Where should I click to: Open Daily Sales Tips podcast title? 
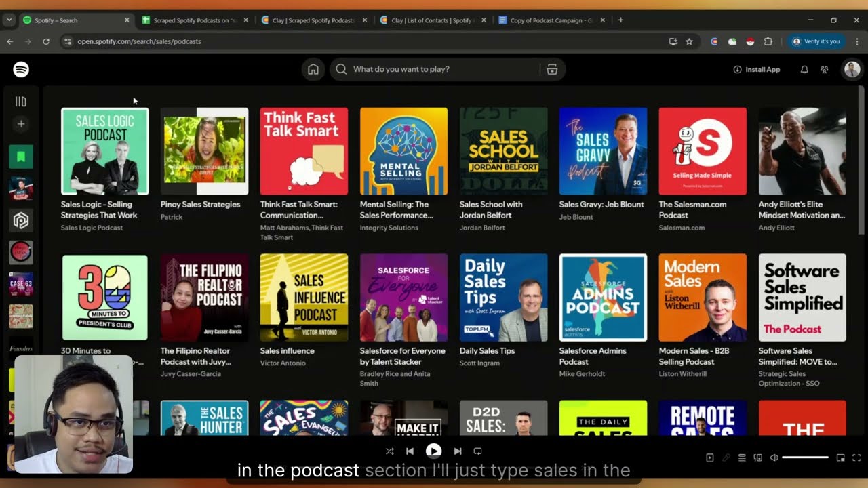pos(487,350)
